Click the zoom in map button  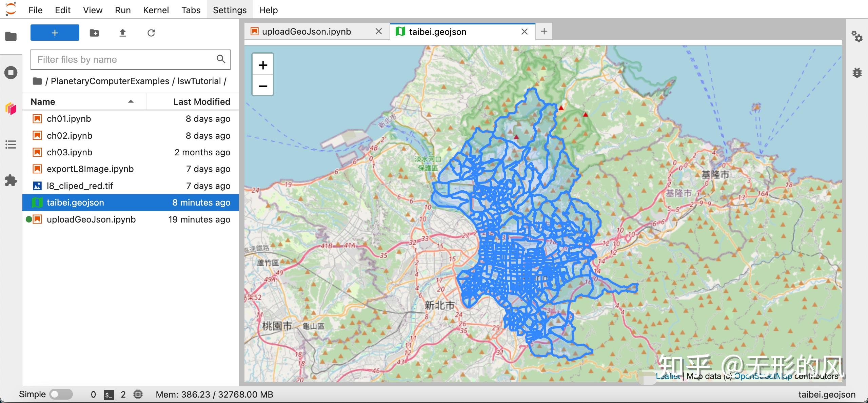pyautogui.click(x=263, y=65)
